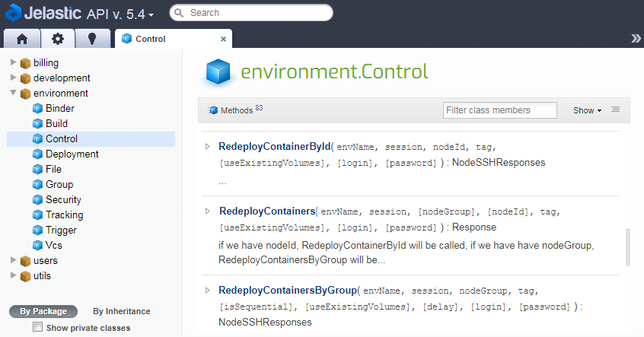
Task: Click the vertical scrollbar of methods list
Action: (x=627, y=247)
